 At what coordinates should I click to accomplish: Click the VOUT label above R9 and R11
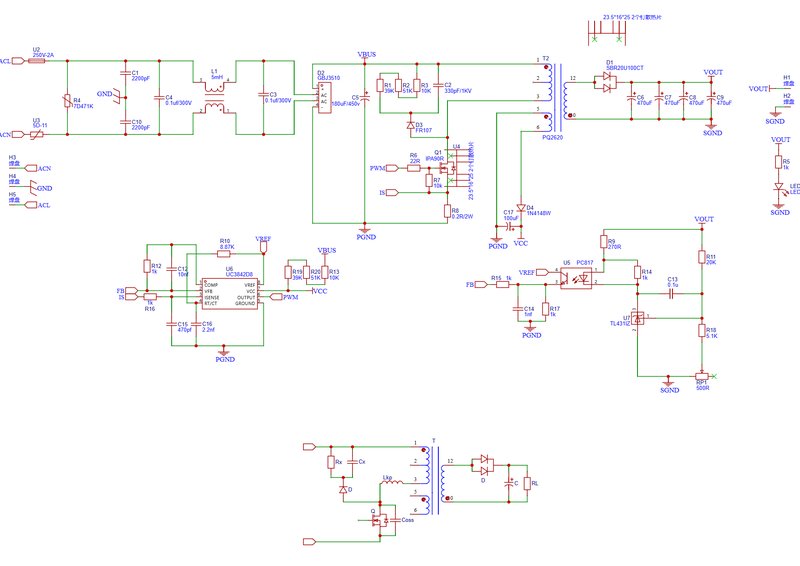(x=704, y=219)
